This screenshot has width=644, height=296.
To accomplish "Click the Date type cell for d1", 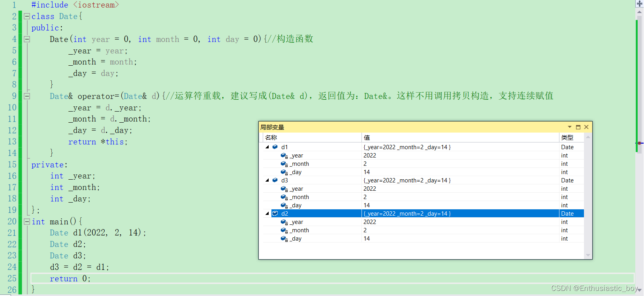I will [x=567, y=147].
